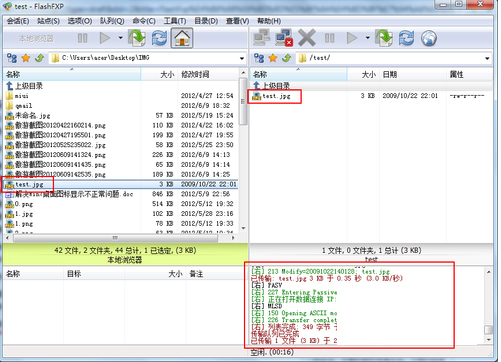Sort remote files by 属性 column
Viewport: 501px width, 362px height.
click(x=469, y=74)
